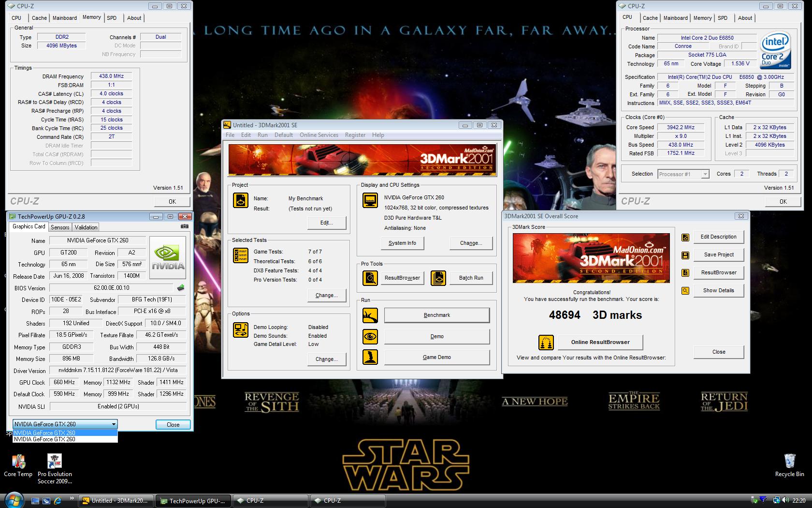812x508 pixels.
Task: Click the Online ResultBrowser podium icon
Action: (546, 342)
